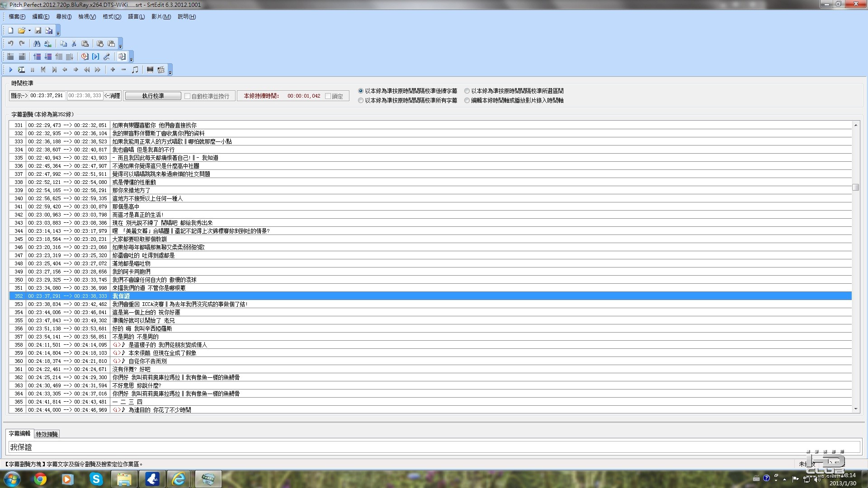This screenshot has height=488, width=868.
Task: Click the align-left lines icon
Action: (10, 56)
